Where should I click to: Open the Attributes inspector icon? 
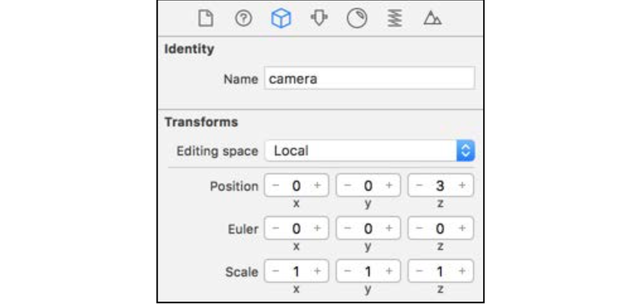tap(318, 19)
